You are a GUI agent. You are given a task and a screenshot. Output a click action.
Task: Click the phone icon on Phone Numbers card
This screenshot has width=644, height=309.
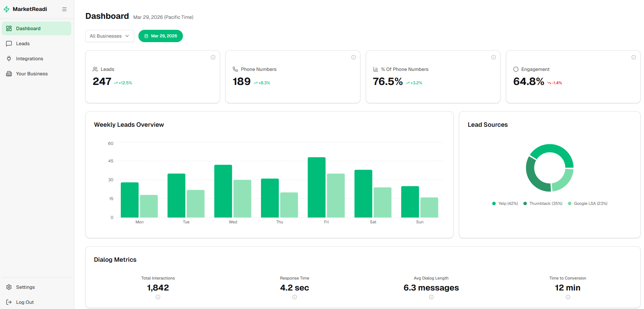235,69
